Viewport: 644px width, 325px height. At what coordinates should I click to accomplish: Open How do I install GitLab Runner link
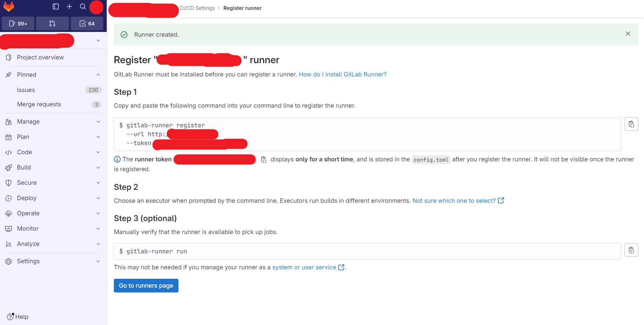[343, 74]
